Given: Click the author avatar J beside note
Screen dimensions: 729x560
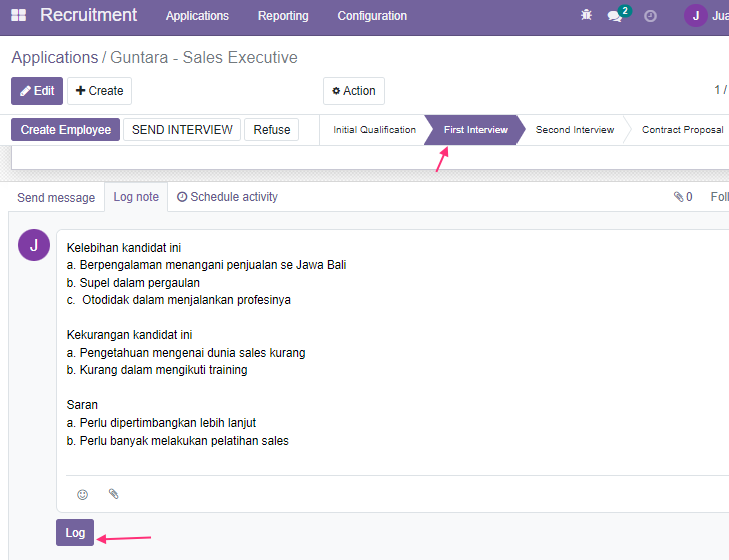Looking at the screenshot, I should tap(34, 245).
